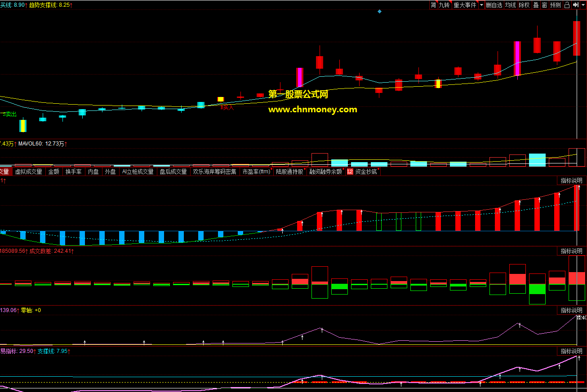Screen dimensions: 587x392
Task: Switch to the 虚拟成交量 tab
Action: click(28, 172)
